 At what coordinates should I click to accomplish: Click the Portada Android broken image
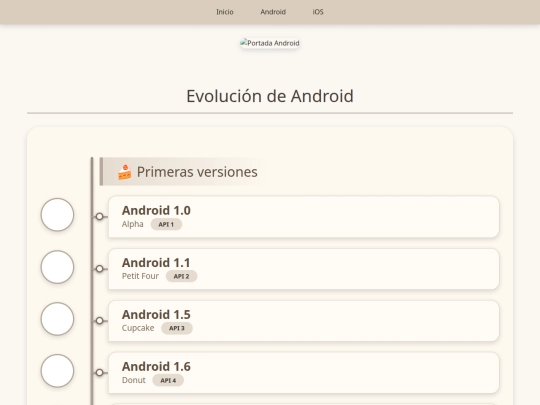[270, 43]
